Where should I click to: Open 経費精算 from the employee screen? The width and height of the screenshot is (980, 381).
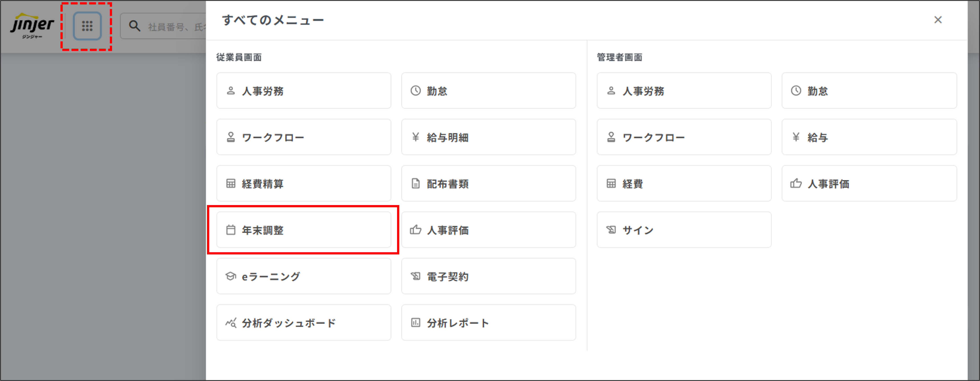tap(303, 183)
